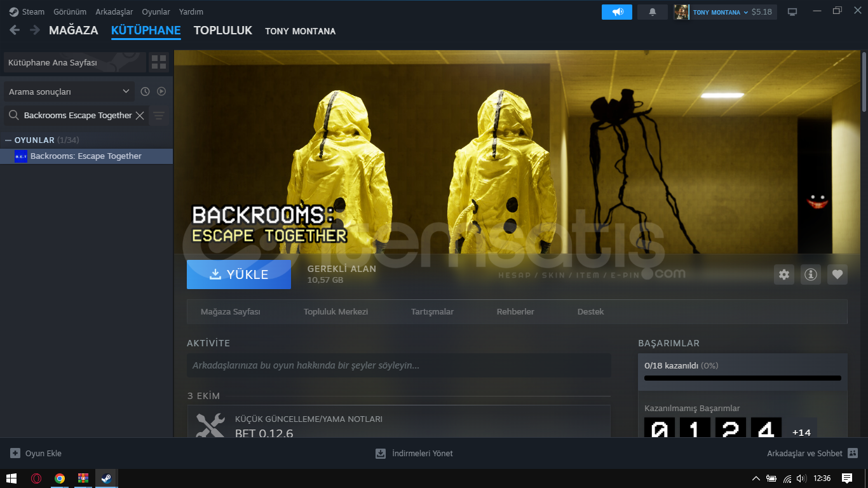Show hidden system tray icons
Screen dimensions: 868x488
(756, 478)
